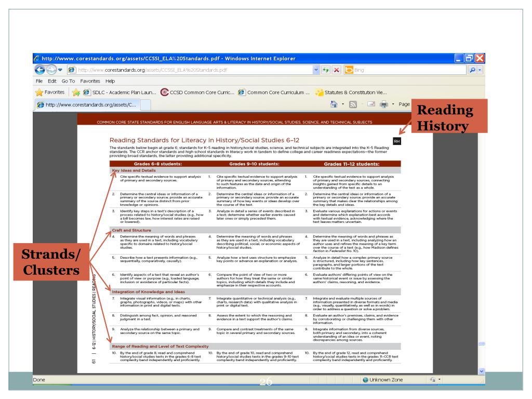Click the Restore Down window button
Image resolution: width=532 pixels, height=399 pixels.
[469, 58]
